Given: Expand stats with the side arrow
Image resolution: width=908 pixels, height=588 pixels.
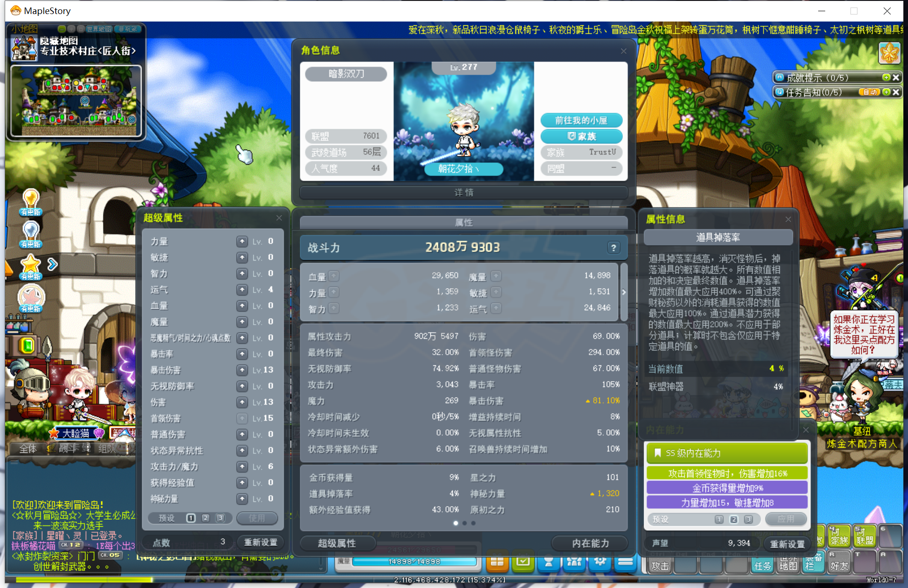Looking at the screenshot, I should tap(624, 292).
